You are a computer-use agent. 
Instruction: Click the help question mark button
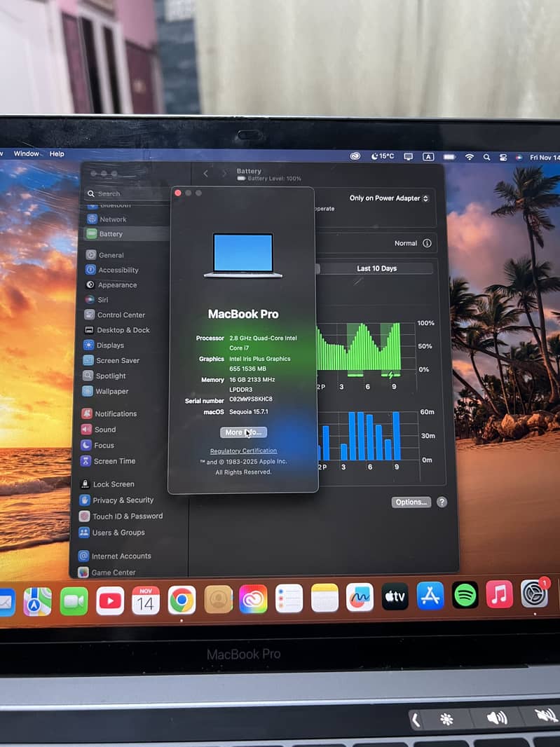tap(442, 502)
